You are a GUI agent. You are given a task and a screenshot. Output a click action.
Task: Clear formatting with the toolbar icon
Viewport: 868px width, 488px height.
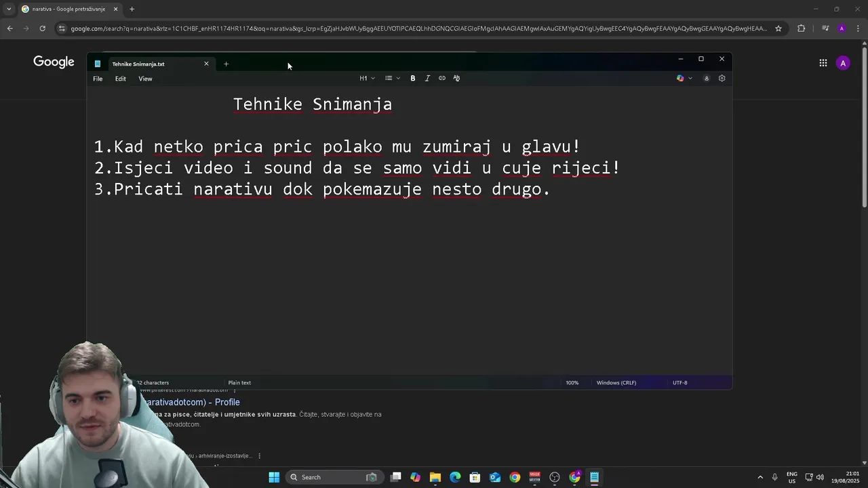click(x=456, y=78)
